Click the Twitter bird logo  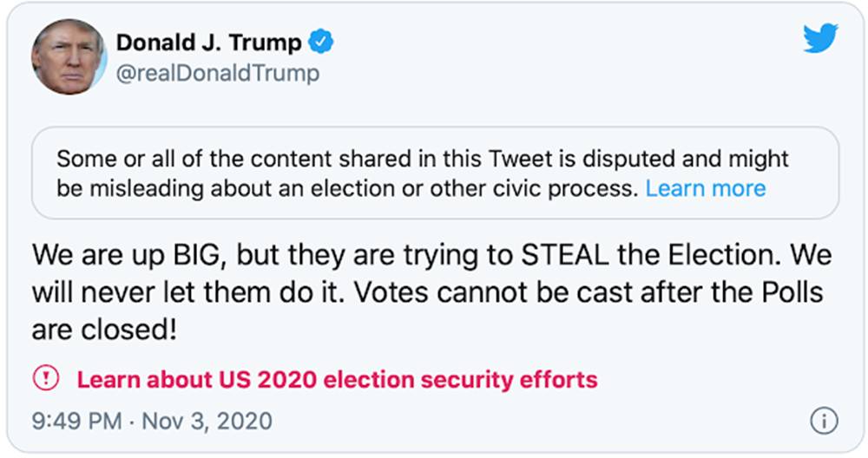point(819,39)
